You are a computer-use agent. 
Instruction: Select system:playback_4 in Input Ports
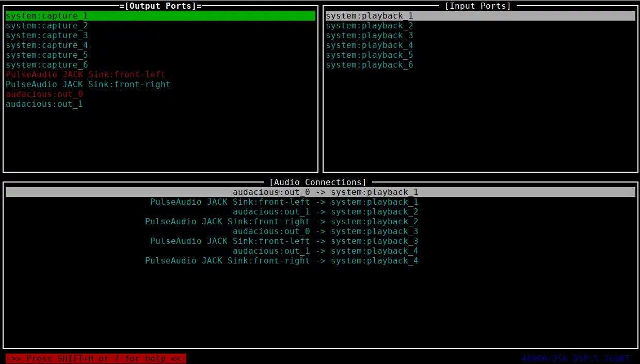370,45
